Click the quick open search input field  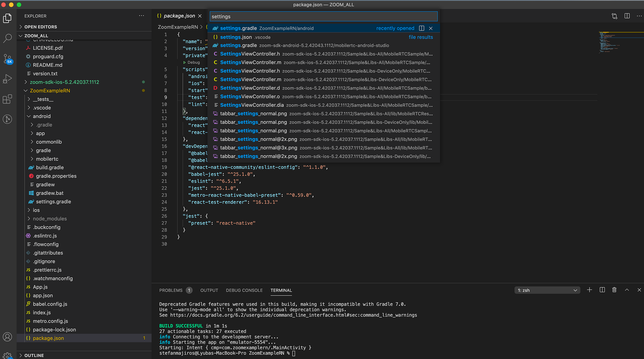(323, 17)
